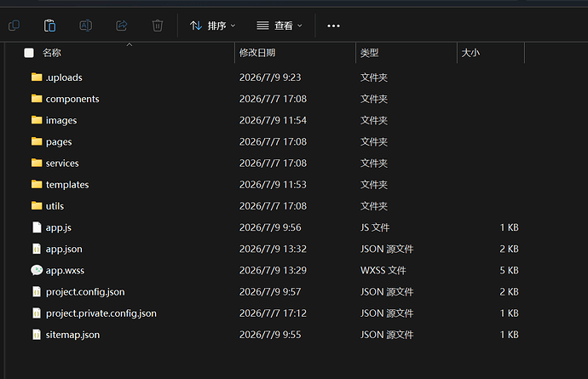Viewport: 588px width, 379px height.
Task: Sort by the 名称 column header
Action: (52, 53)
